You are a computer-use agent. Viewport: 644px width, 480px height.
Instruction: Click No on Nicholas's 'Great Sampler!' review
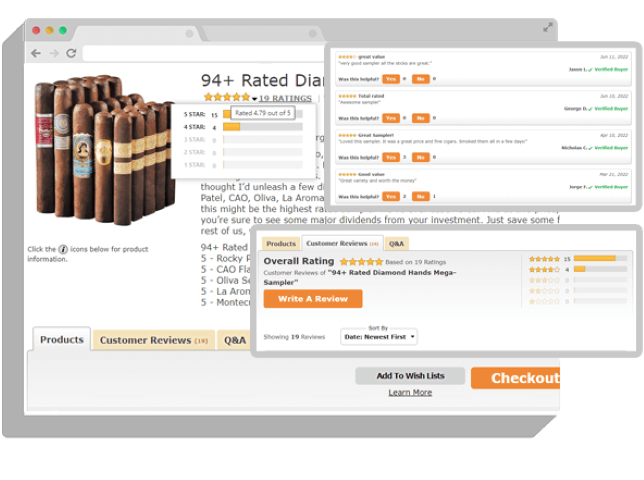tap(421, 157)
